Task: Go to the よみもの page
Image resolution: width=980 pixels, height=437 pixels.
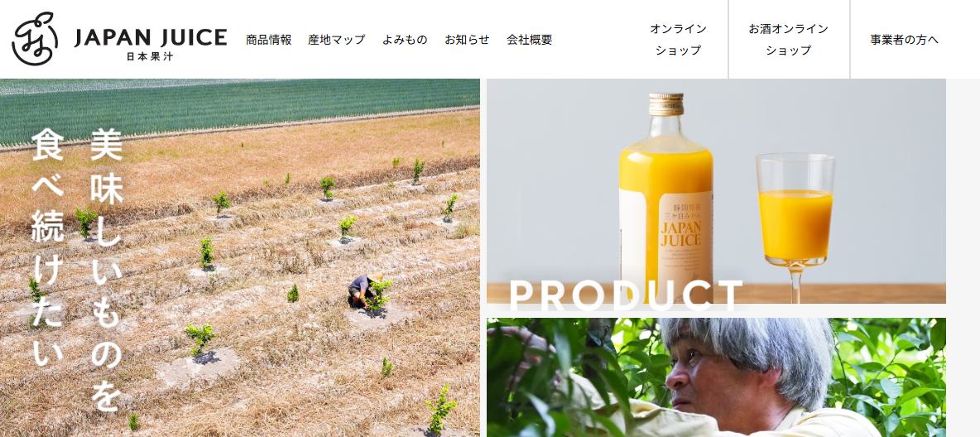Action: click(x=405, y=40)
